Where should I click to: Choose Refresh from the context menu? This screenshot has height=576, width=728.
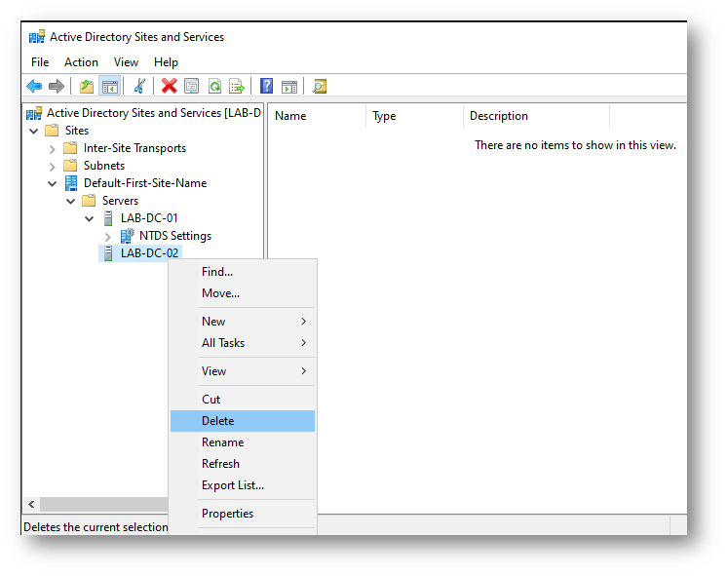pyautogui.click(x=243, y=464)
